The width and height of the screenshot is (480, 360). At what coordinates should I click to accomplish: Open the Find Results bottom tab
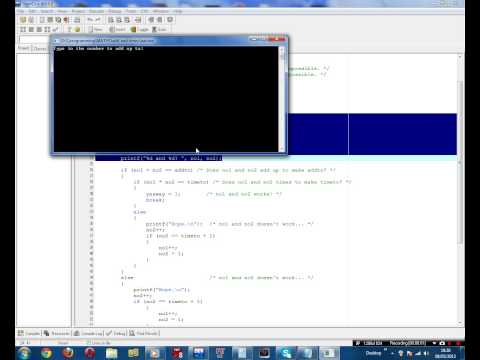coord(144,333)
